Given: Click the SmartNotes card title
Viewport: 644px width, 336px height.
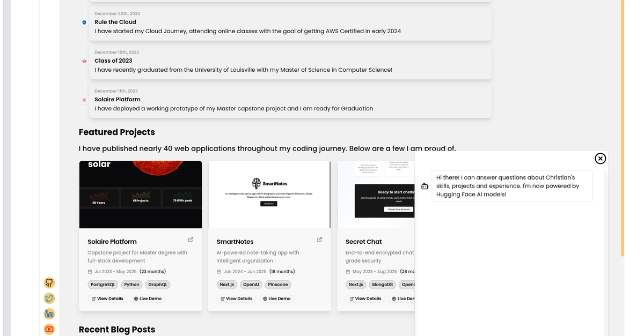Looking at the screenshot, I should 235,242.
